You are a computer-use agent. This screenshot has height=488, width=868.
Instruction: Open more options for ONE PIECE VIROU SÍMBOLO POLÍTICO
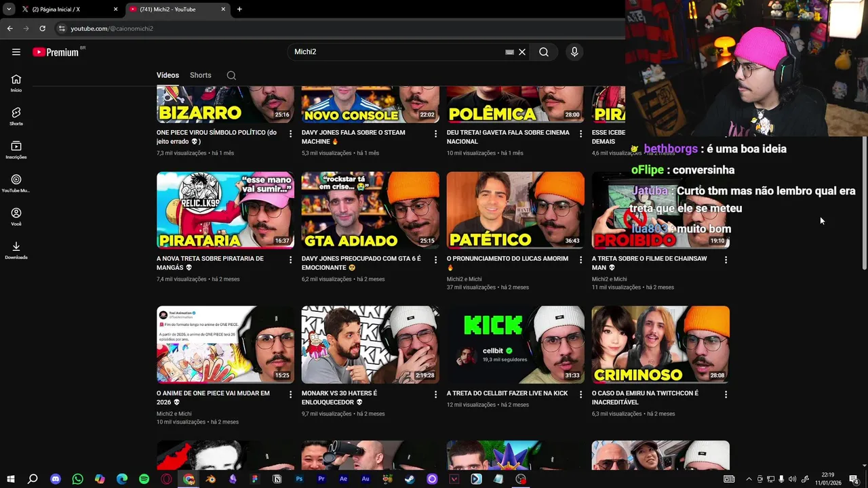(290, 134)
